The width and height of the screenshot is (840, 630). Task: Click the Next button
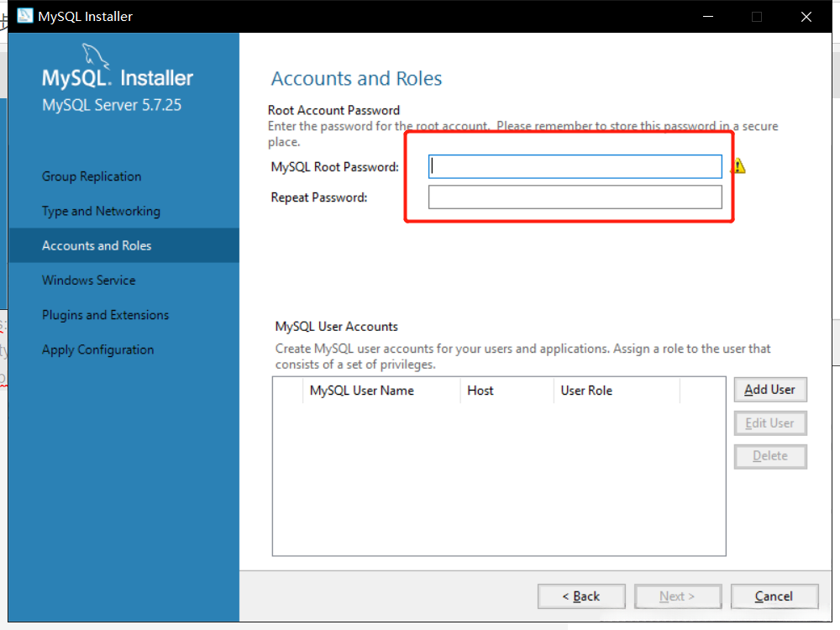coord(678,596)
